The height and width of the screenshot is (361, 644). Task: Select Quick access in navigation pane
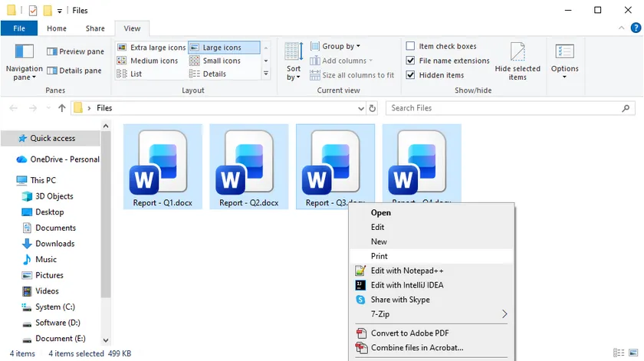point(51,139)
